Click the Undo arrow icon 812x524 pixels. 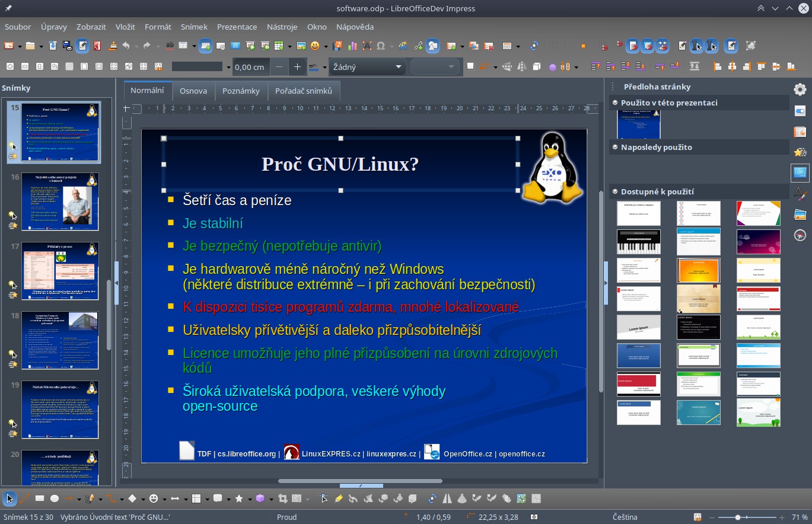point(126,46)
